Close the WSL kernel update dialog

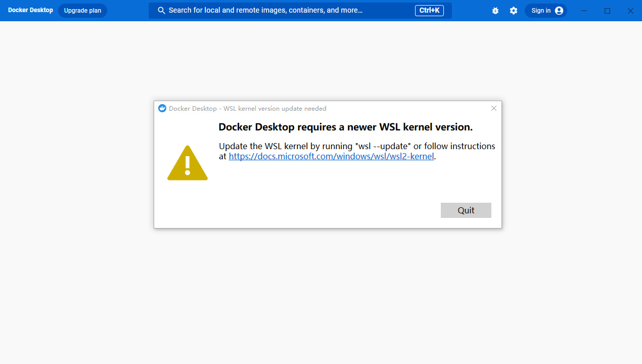click(494, 108)
